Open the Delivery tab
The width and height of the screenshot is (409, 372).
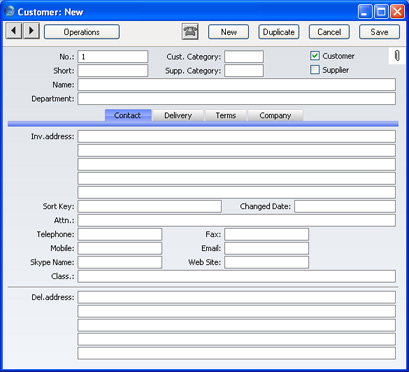click(178, 115)
